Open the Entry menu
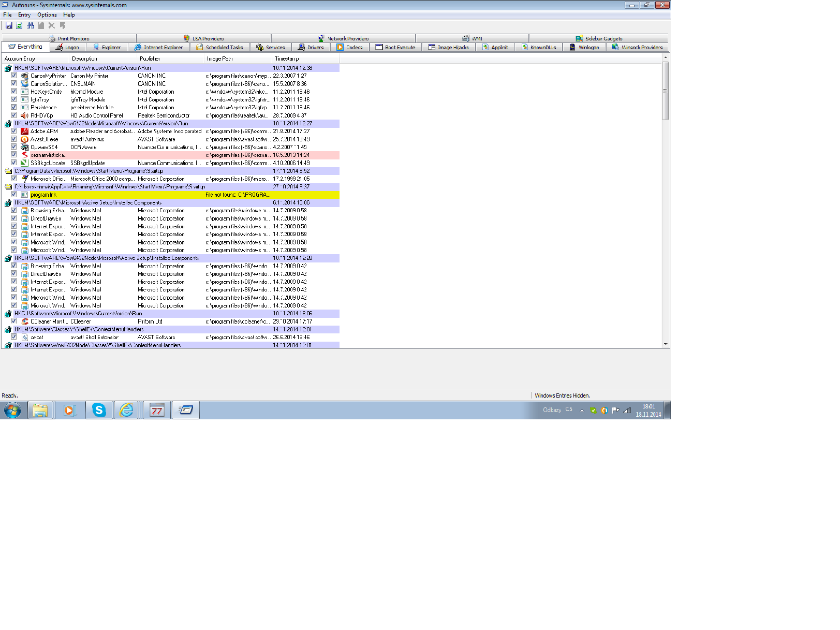This screenshot has height=630, width=840. click(24, 15)
